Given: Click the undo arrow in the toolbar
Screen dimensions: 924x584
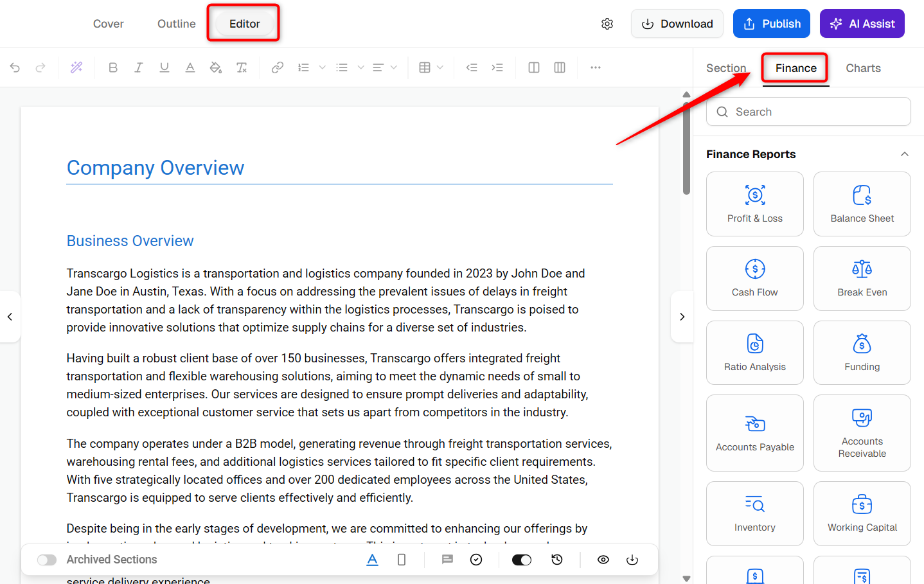Looking at the screenshot, I should (15, 67).
